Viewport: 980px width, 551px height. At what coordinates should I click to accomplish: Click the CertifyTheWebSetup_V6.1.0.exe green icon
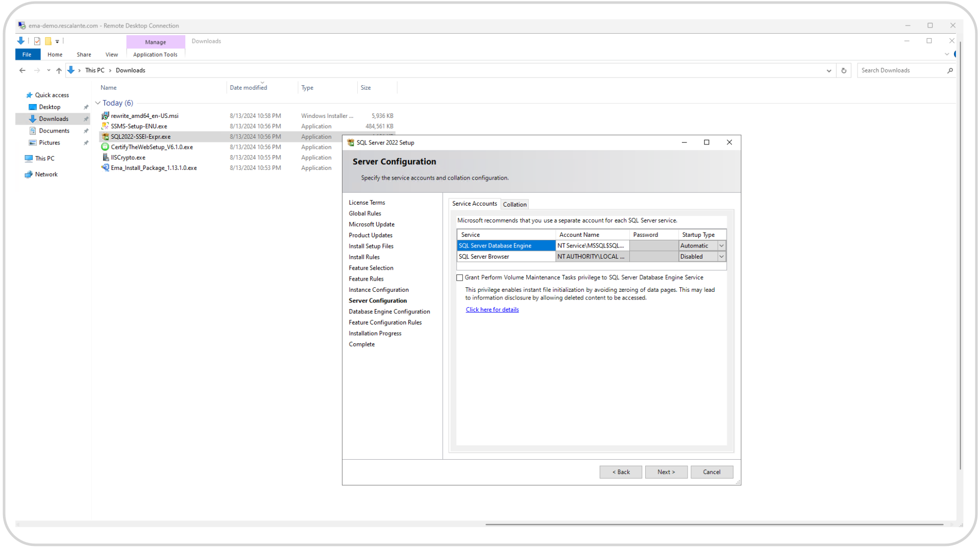click(105, 147)
